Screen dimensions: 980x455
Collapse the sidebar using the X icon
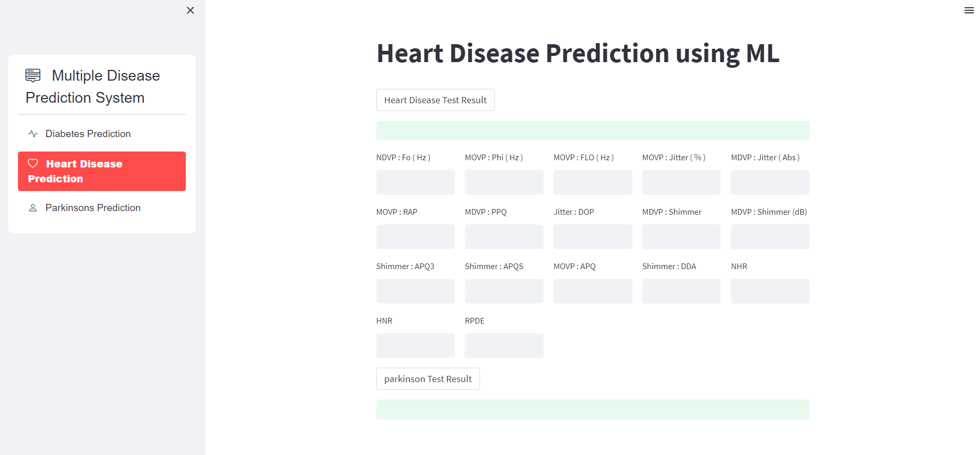pos(190,10)
